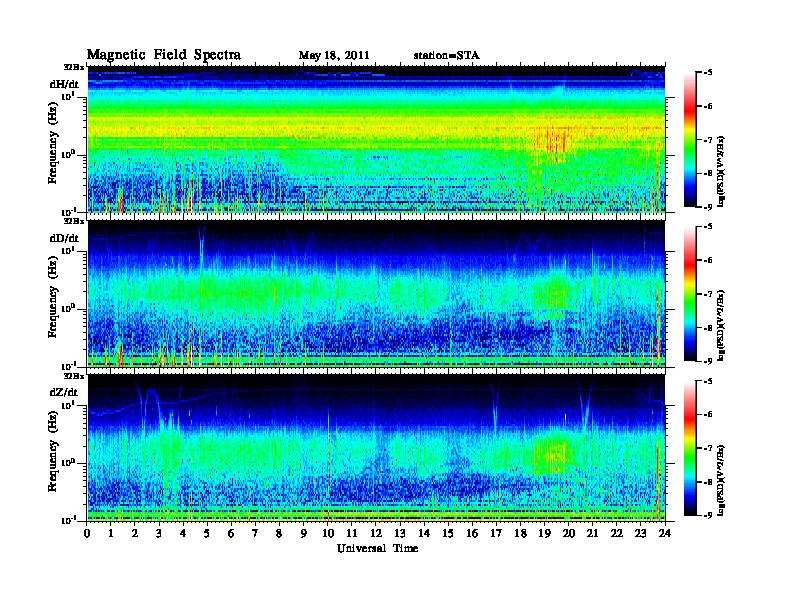Click the 'dD/dt' panel label
This screenshot has height=612, width=792.
[x=64, y=238]
